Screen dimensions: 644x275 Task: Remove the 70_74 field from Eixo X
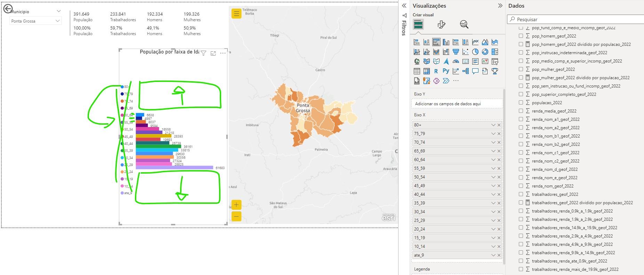(x=499, y=142)
